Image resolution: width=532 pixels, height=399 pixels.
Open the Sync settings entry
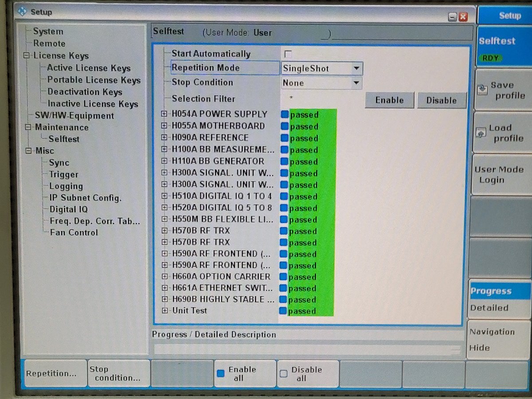pos(59,163)
